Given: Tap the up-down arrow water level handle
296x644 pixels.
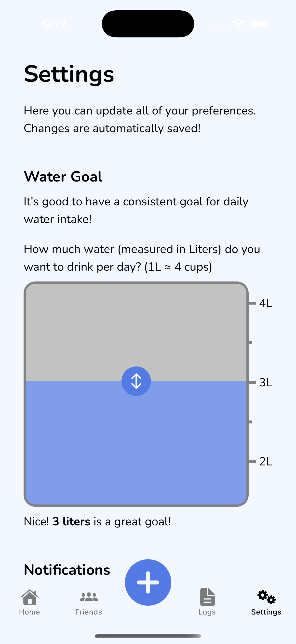Looking at the screenshot, I should click(x=136, y=381).
